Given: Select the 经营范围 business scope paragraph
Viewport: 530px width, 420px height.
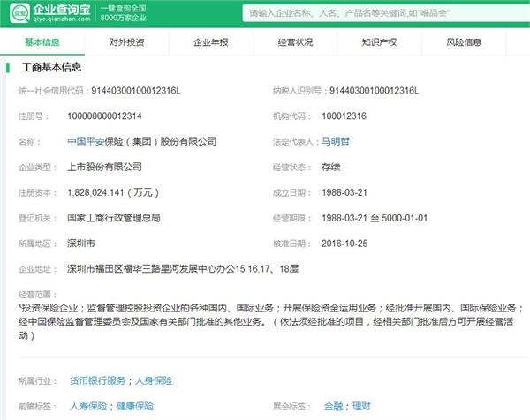Looking at the screenshot, I should click(x=271, y=321).
